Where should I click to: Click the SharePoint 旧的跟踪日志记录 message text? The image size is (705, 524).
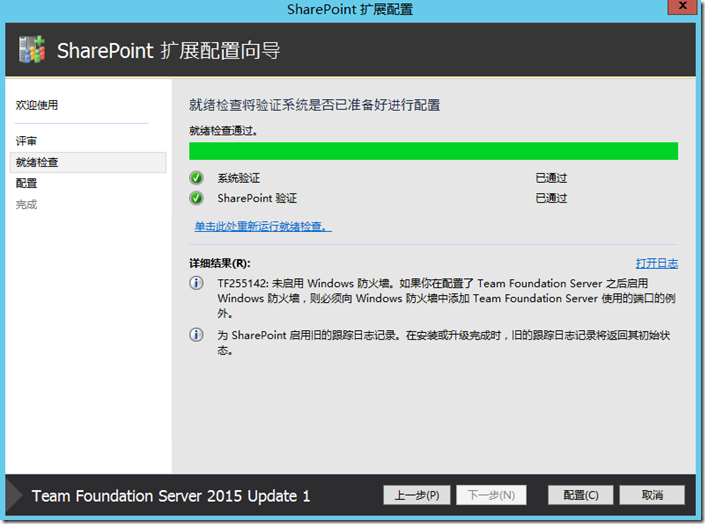444,342
